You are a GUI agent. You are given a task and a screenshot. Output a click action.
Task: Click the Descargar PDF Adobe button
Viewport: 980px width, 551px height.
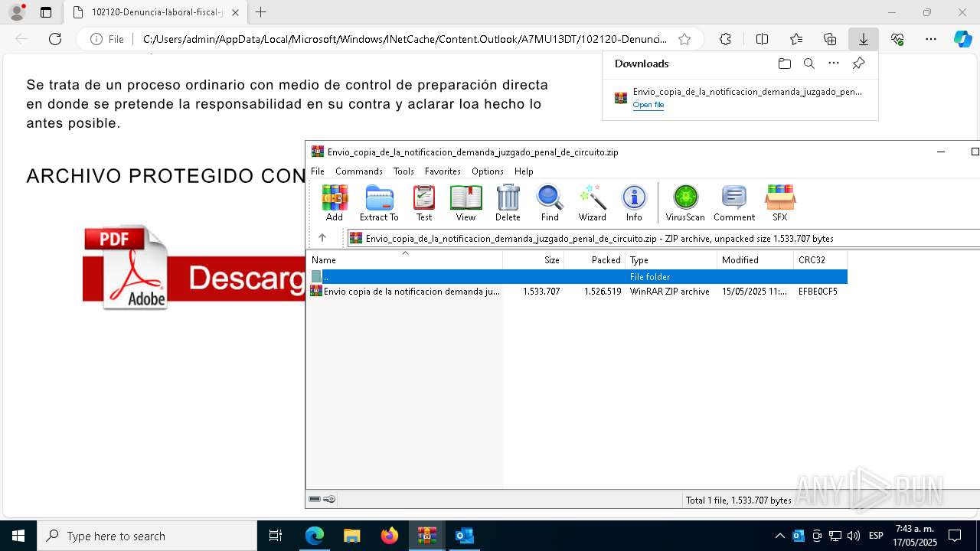[194, 268]
